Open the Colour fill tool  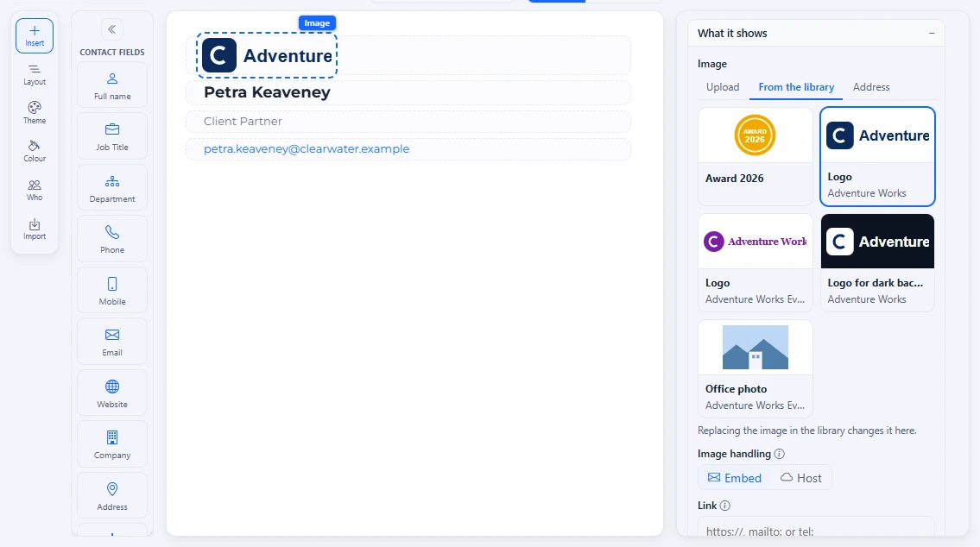tap(35, 151)
